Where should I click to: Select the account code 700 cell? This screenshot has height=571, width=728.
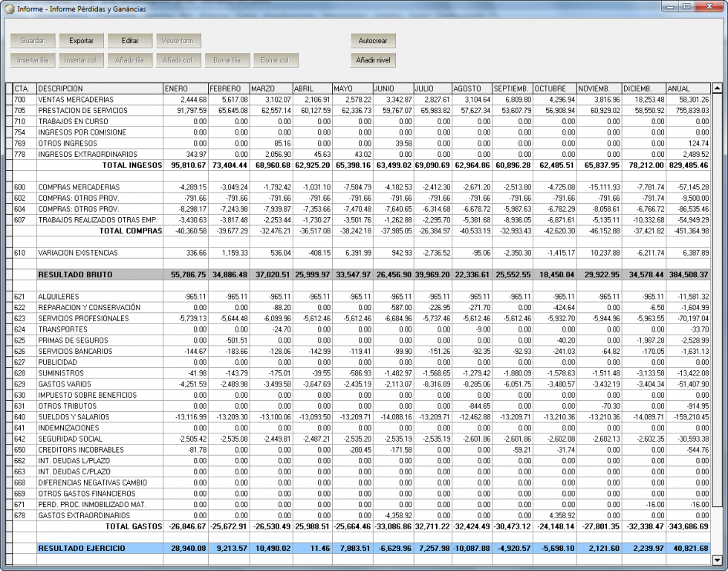click(x=25, y=100)
